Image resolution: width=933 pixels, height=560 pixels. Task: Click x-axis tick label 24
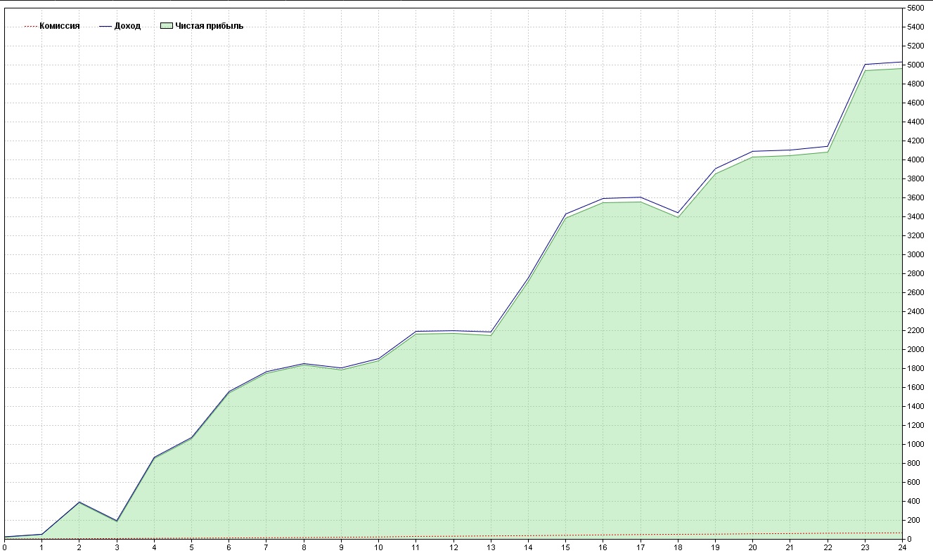[901, 547]
